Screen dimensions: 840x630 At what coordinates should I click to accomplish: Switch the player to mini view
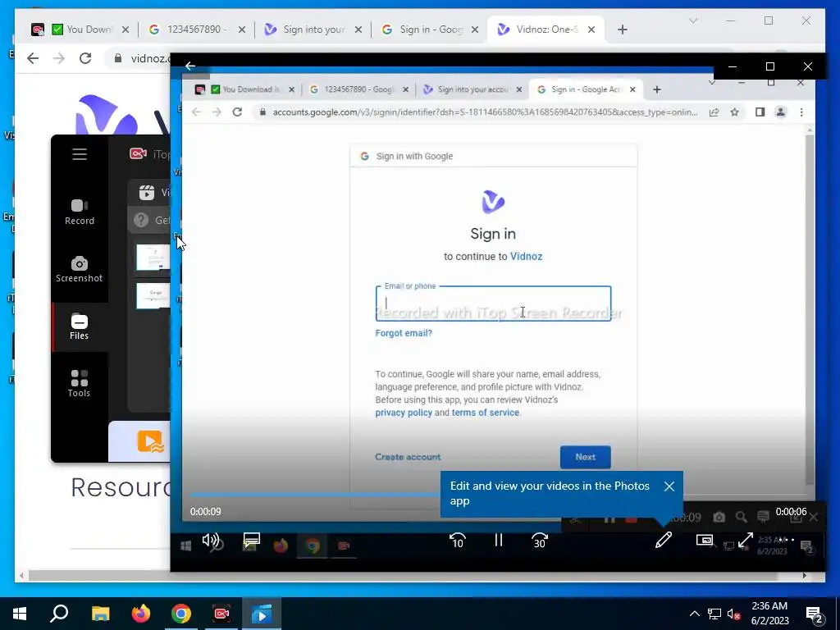coord(705,540)
